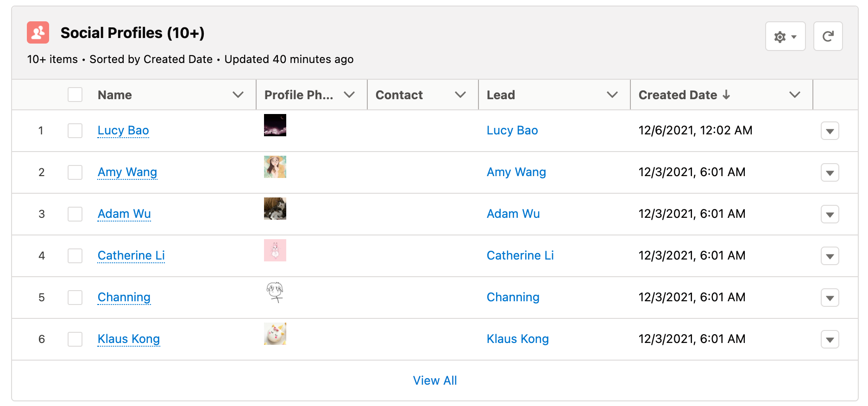The image size is (868, 406).
Task: Open the Klaus Kong lead link
Action: (x=517, y=339)
